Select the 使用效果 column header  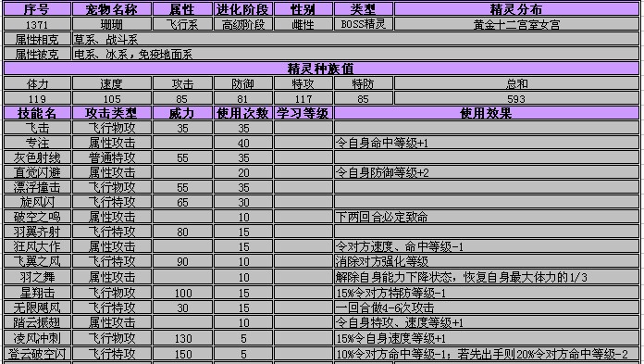pos(487,113)
